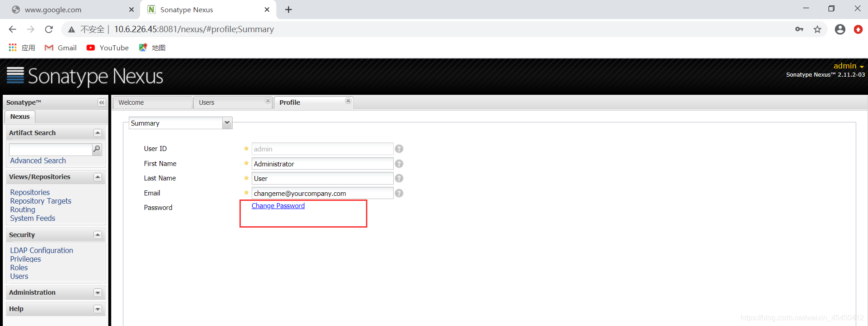Close the Profile tab
This screenshot has width=868, height=326.
tap(348, 101)
